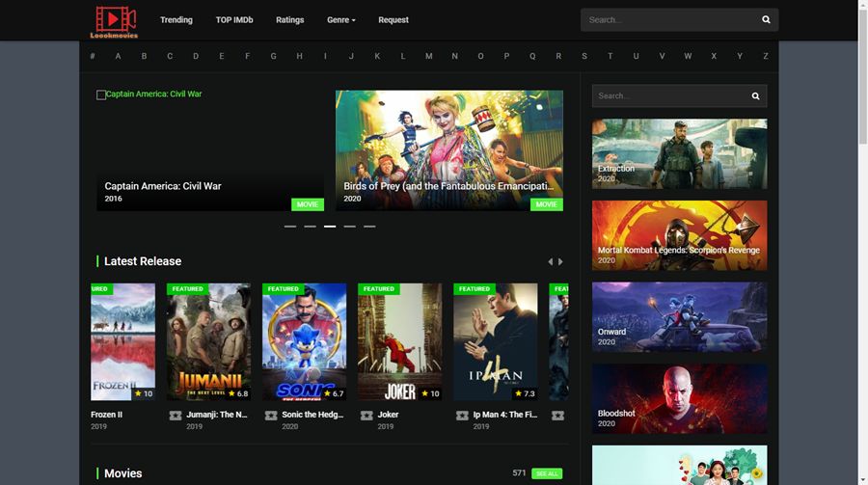Screen dimensions: 868x485
Task: Open the Birds of Prey featured slide
Action: [448, 150]
